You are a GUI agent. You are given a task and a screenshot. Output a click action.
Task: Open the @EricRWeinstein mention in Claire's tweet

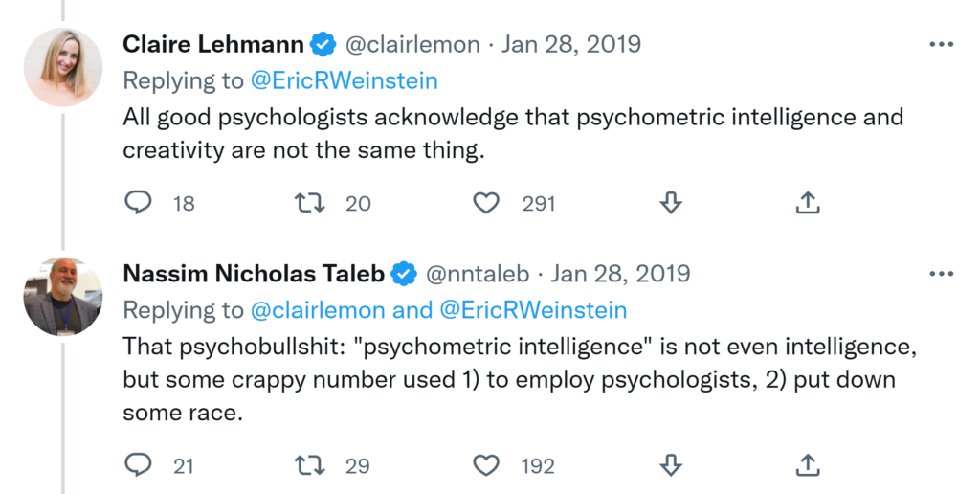(344, 80)
